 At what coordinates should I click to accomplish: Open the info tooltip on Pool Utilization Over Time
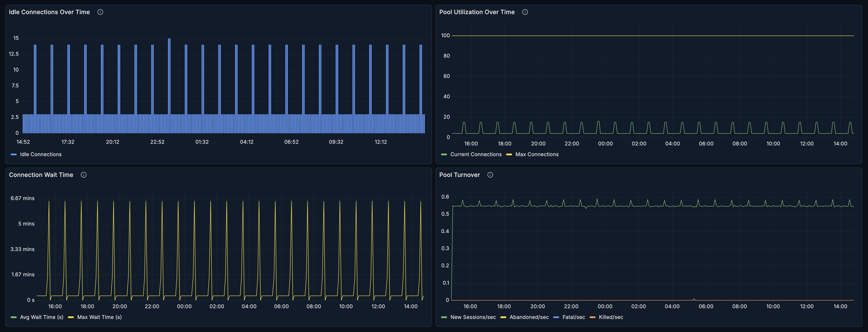click(x=525, y=12)
